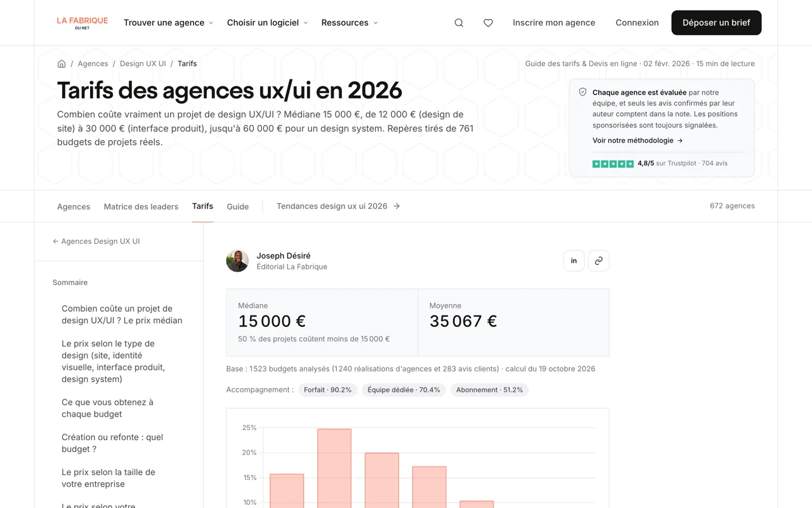Switch to the Agences tab
Viewport: 812px width, 508px height.
(74, 206)
